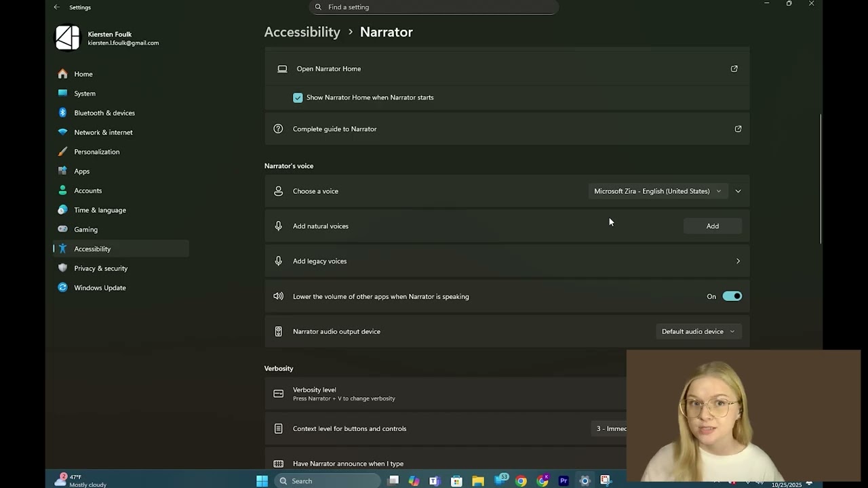Open Privacy & security settings
The height and width of the screenshot is (488, 868).
[100, 268]
